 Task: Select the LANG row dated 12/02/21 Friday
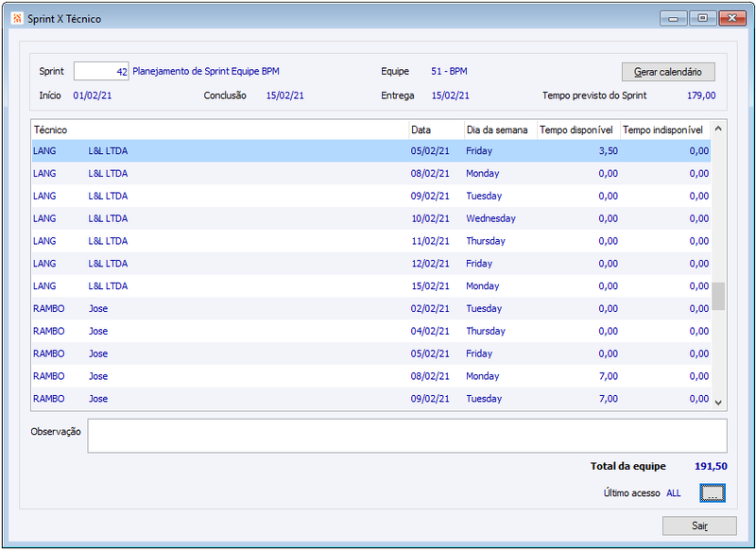coord(370,264)
